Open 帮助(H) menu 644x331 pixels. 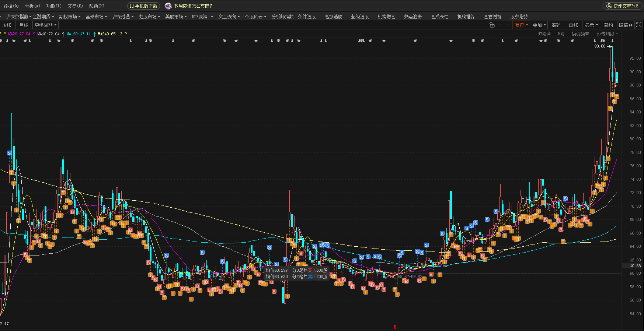(96, 6)
